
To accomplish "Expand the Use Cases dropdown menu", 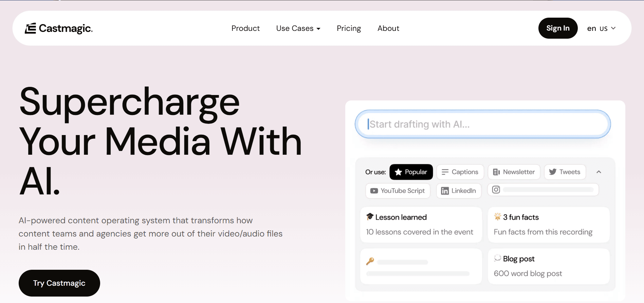I will pos(298,29).
